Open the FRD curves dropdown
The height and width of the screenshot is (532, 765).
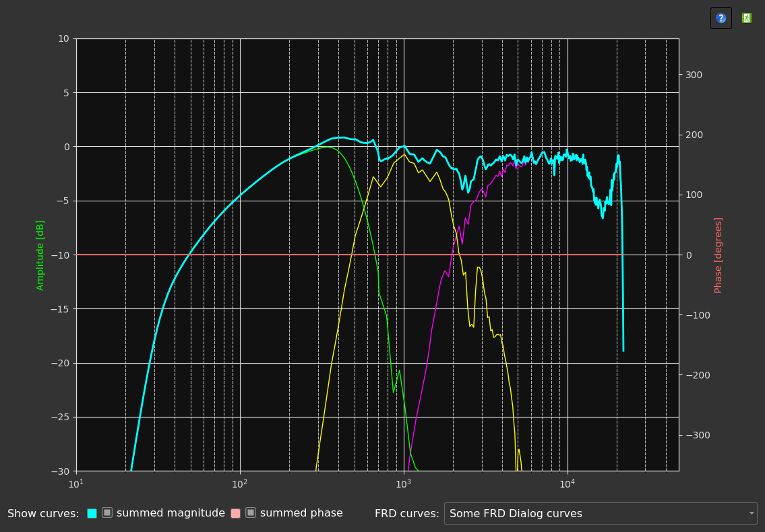pos(601,513)
